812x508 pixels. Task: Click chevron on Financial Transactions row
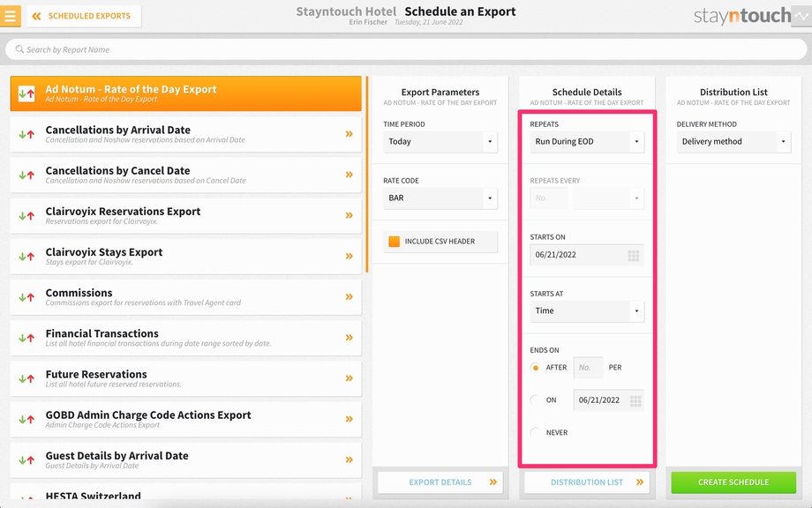tap(349, 337)
